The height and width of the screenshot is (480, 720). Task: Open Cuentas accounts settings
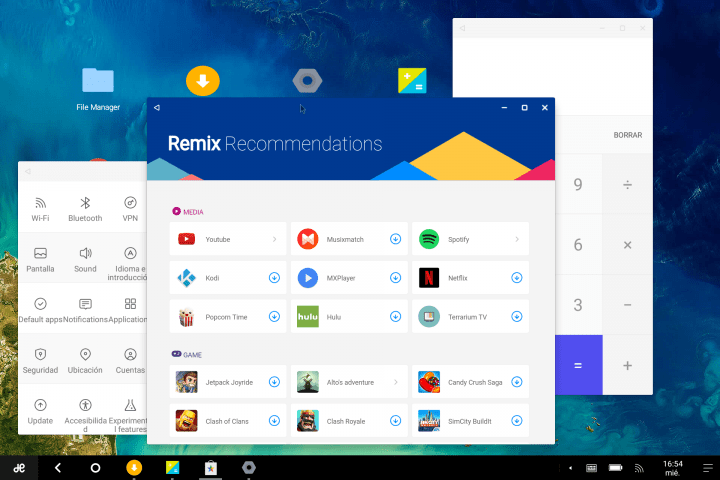(130, 361)
